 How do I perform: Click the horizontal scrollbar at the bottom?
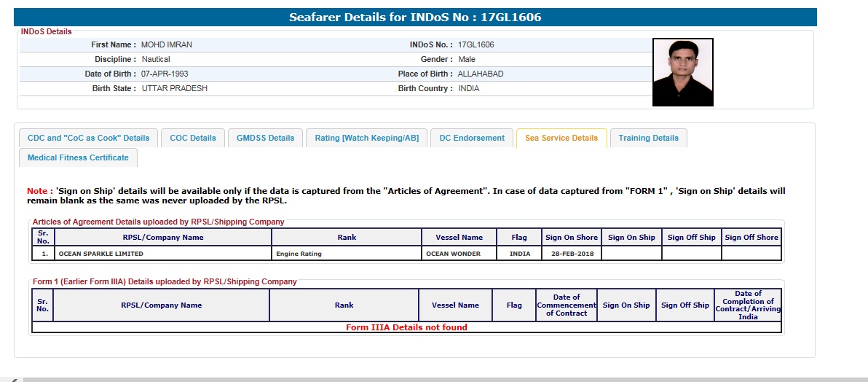point(437,379)
